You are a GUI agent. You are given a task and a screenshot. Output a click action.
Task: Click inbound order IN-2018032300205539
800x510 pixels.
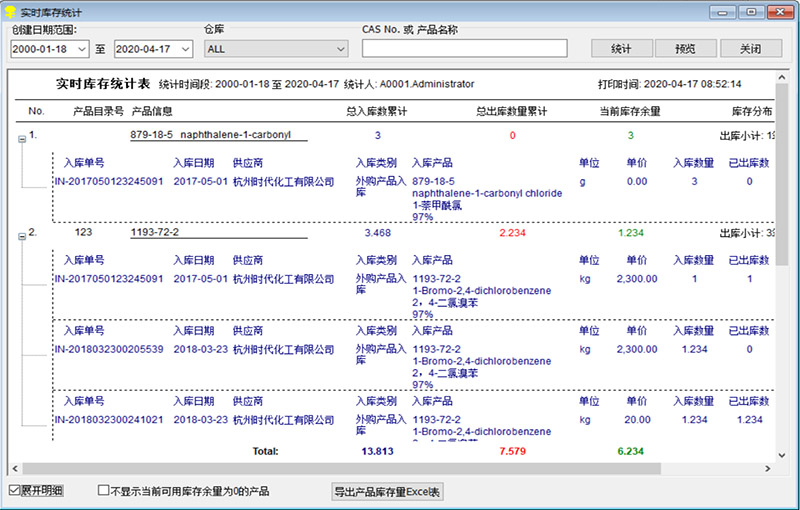(x=108, y=349)
